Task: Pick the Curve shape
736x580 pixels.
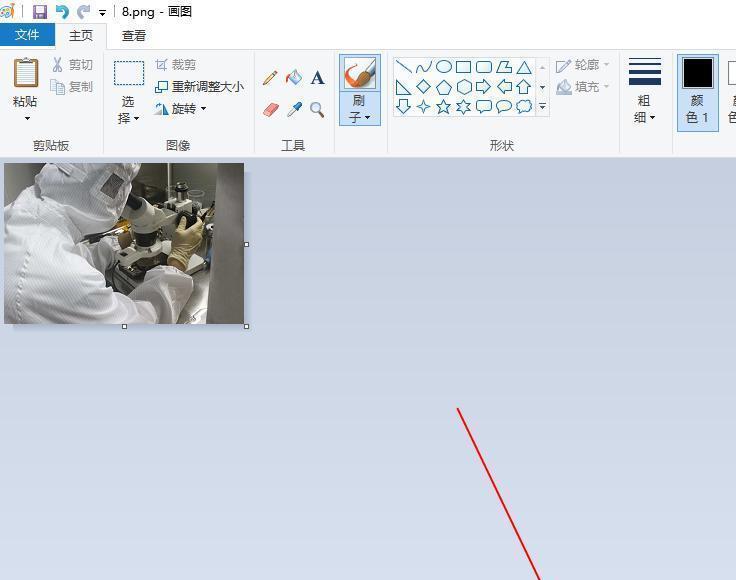Action: coord(423,67)
